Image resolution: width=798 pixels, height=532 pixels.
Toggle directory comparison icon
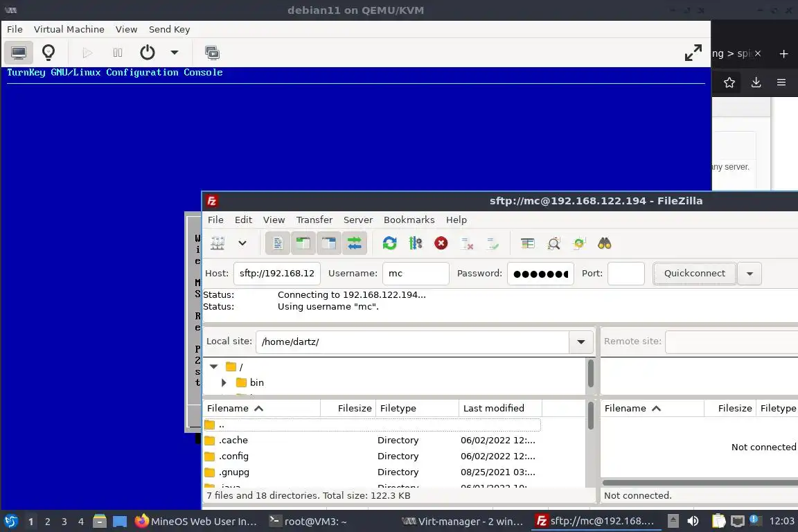tap(553, 243)
